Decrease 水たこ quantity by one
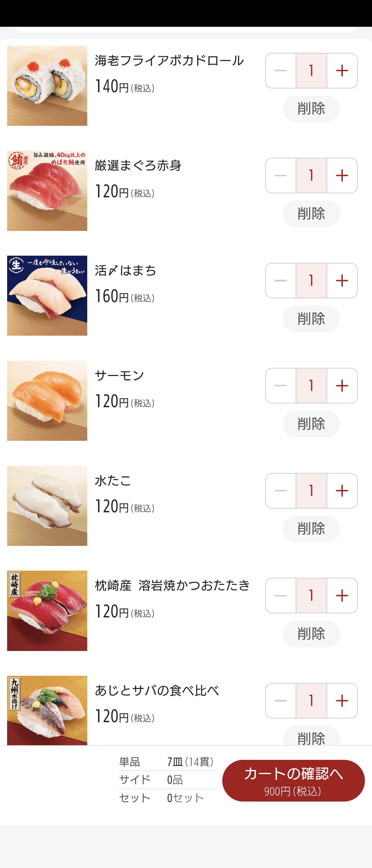The height and width of the screenshot is (868, 372). click(x=281, y=491)
